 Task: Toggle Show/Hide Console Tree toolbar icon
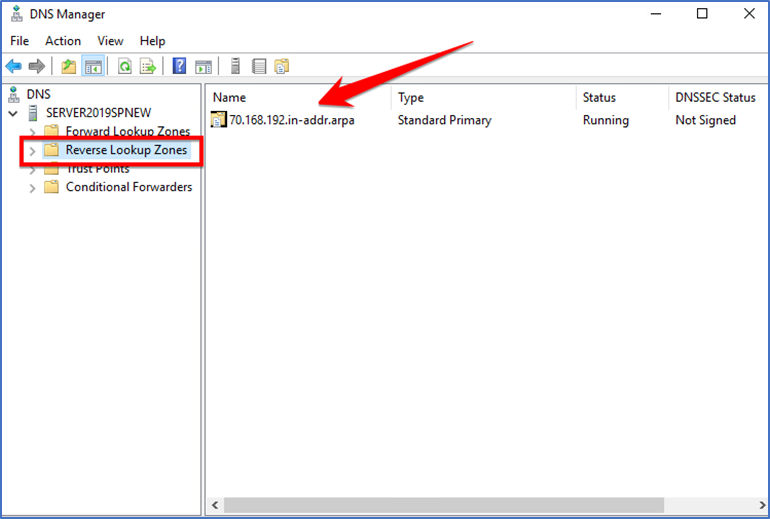point(93,66)
